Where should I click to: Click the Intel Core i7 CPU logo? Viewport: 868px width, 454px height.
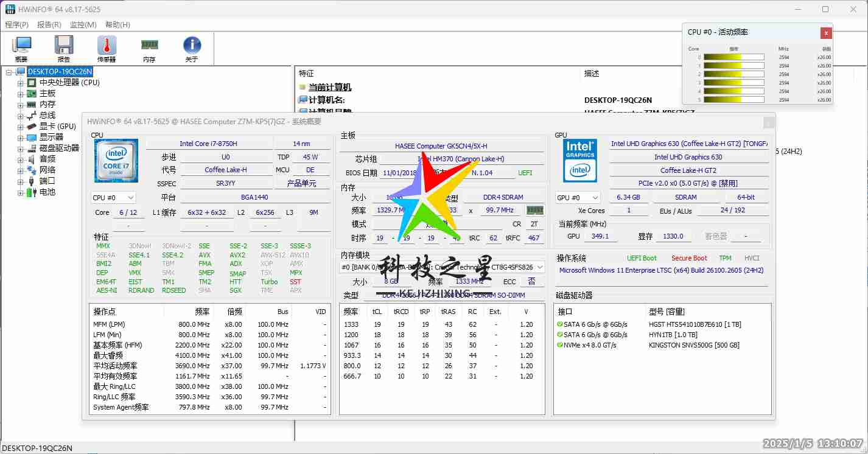pyautogui.click(x=116, y=161)
